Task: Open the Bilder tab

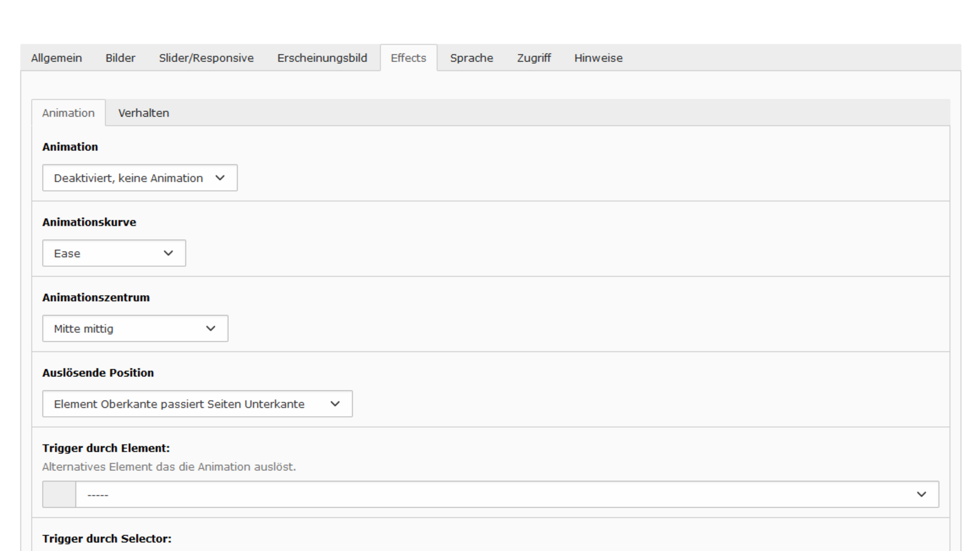Action: point(120,58)
